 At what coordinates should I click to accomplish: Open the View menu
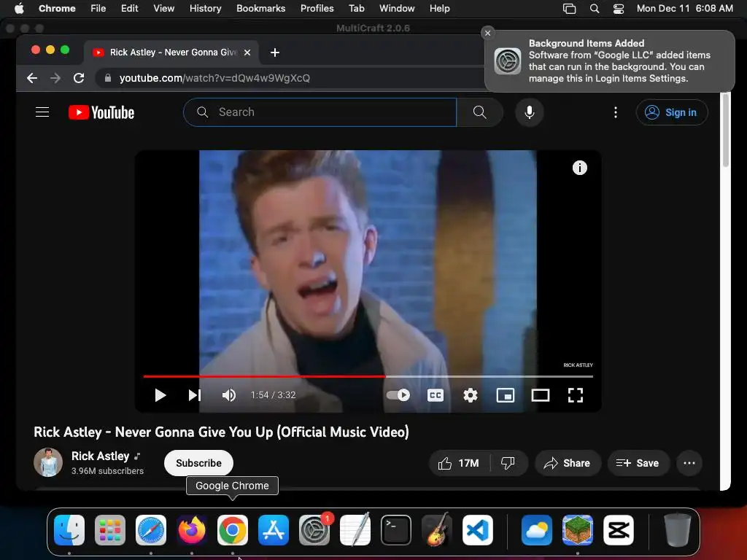(163, 9)
